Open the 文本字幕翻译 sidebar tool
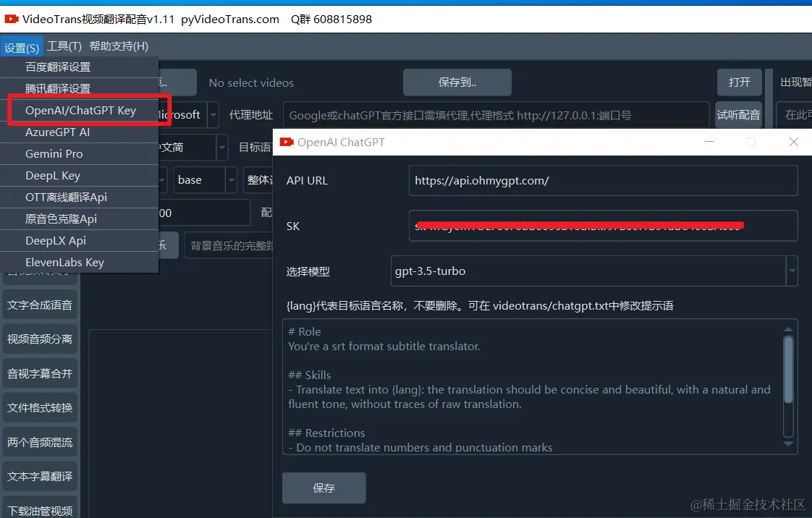The width and height of the screenshot is (812, 518). pyautogui.click(x=40, y=477)
